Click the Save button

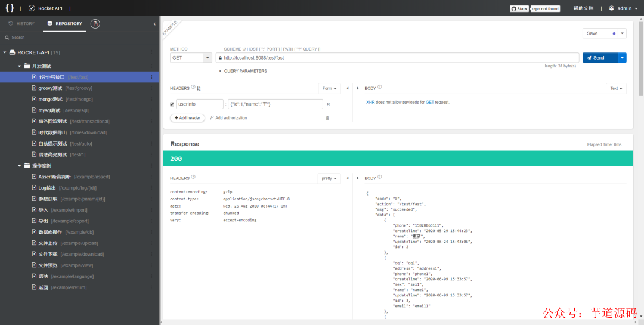pos(601,33)
